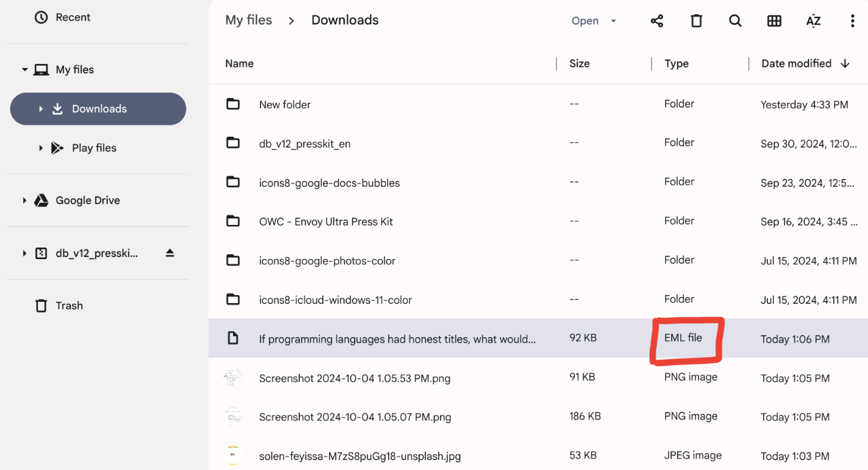Select the solen-feyissa JPEG thumbnail
868x470 pixels.
pos(233,455)
